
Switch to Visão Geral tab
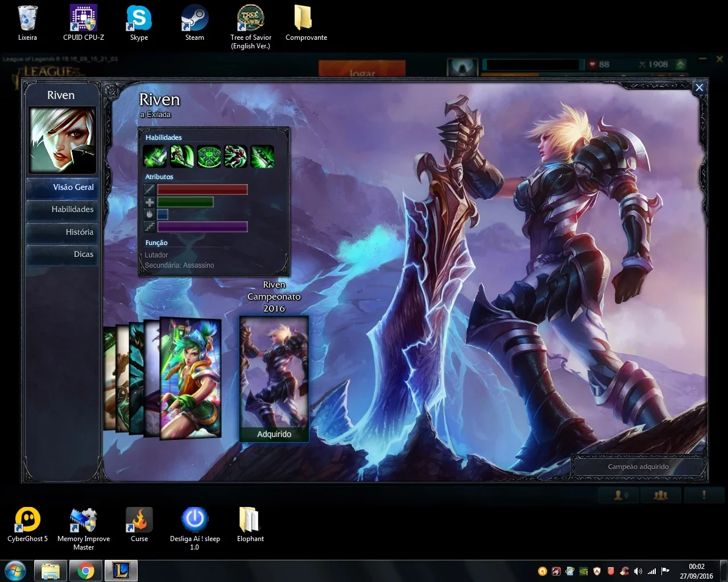click(x=62, y=188)
